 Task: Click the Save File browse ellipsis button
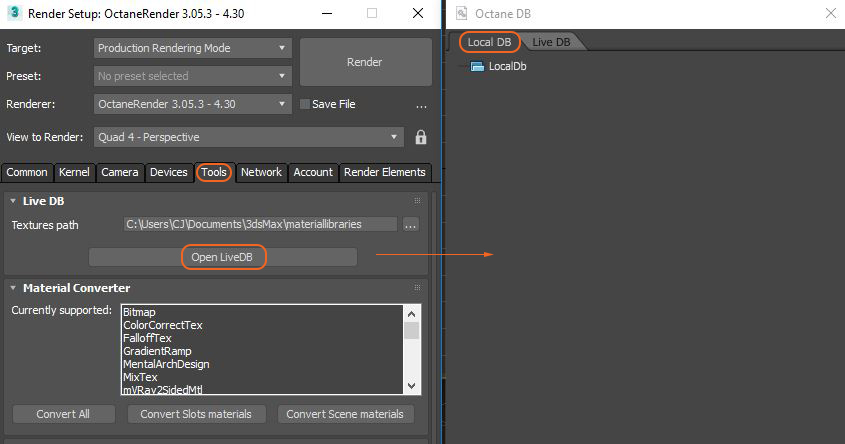(421, 105)
